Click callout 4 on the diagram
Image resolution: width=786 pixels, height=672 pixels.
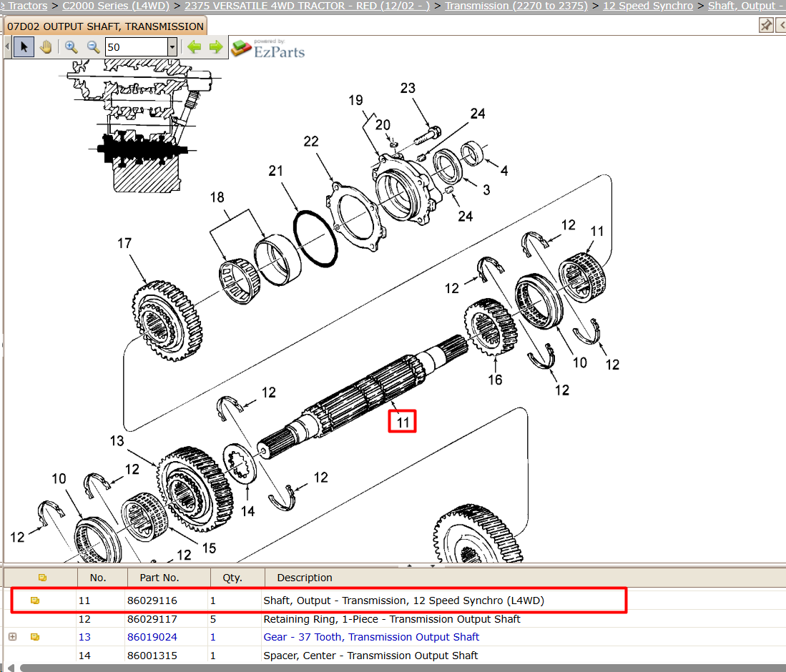(504, 171)
